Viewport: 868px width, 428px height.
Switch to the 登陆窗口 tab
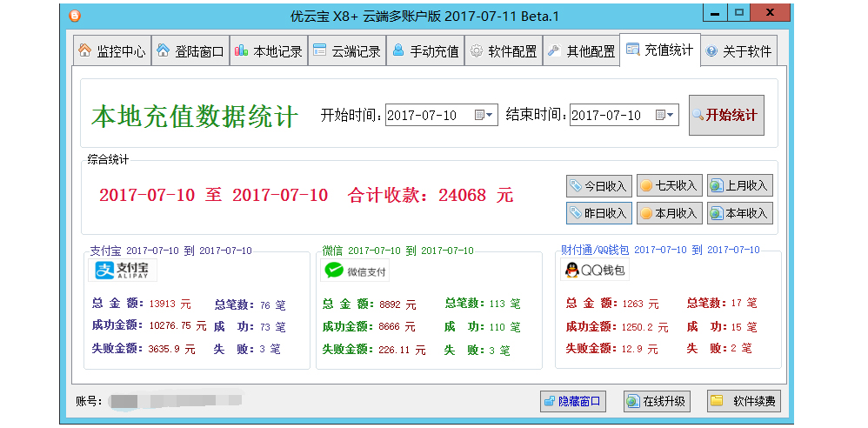point(190,51)
